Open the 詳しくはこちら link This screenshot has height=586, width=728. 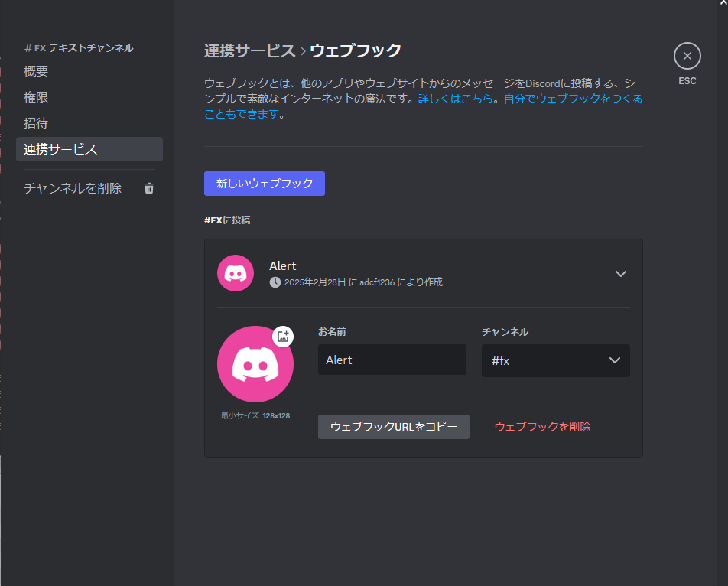click(456, 99)
